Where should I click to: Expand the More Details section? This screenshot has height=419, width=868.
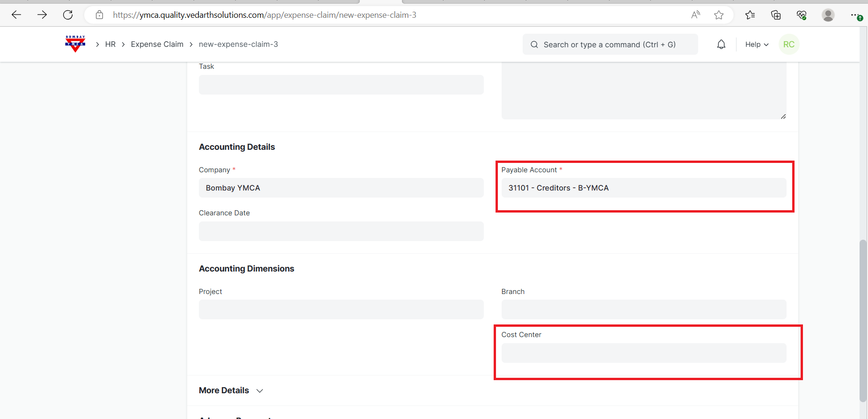231,390
